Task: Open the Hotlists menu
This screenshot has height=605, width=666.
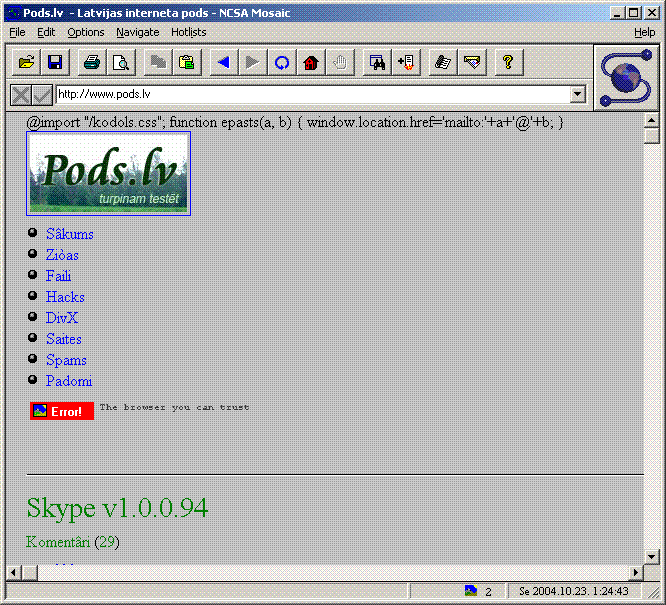Action: click(x=189, y=32)
